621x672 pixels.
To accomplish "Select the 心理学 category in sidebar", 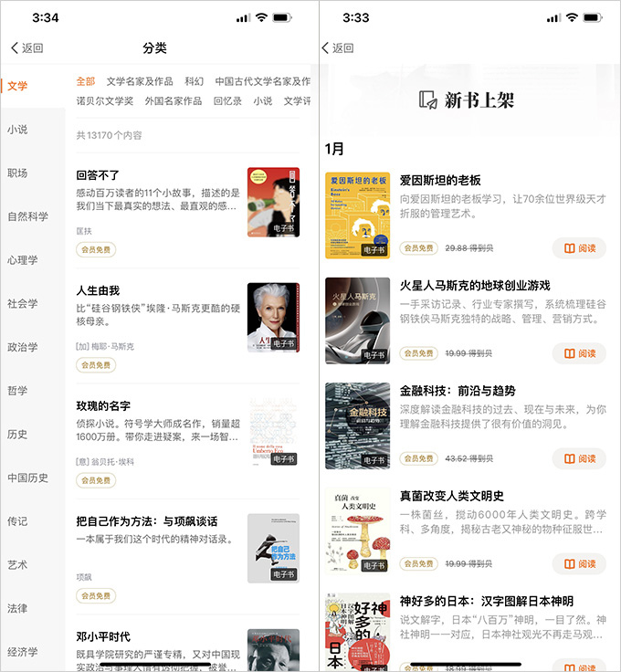I will tap(22, 260).
